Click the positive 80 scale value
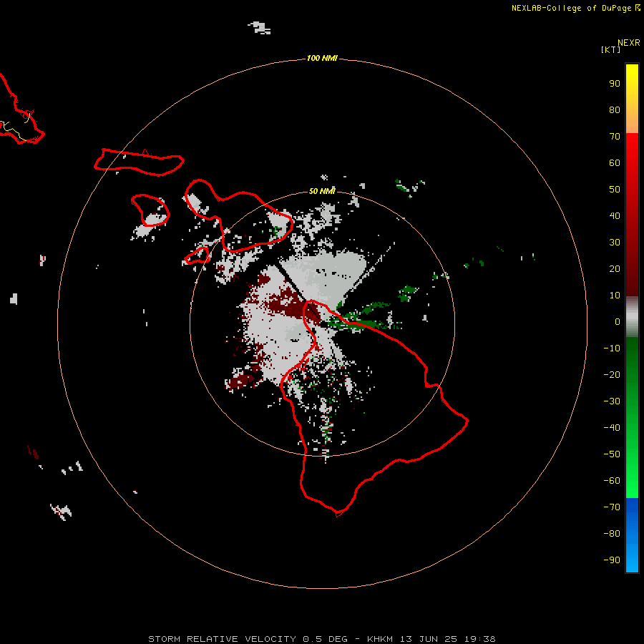The width and height of the screenshot is (644, 644). click(615, 109)
